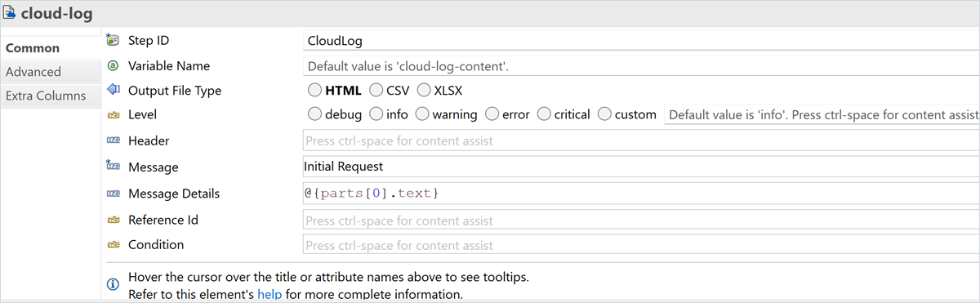Select the HTML output file type
The height and width of the screenshot is (303, 980).
(314, 91)
